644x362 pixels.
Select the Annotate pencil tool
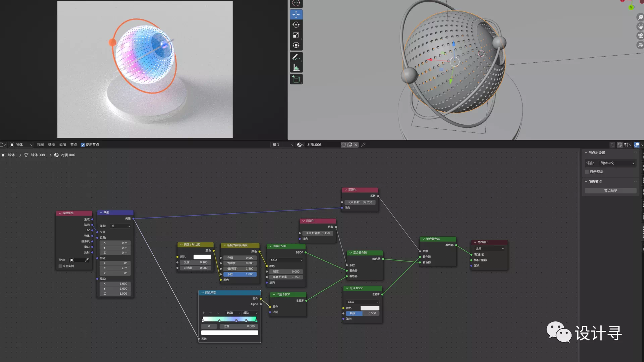pos(296,57)
